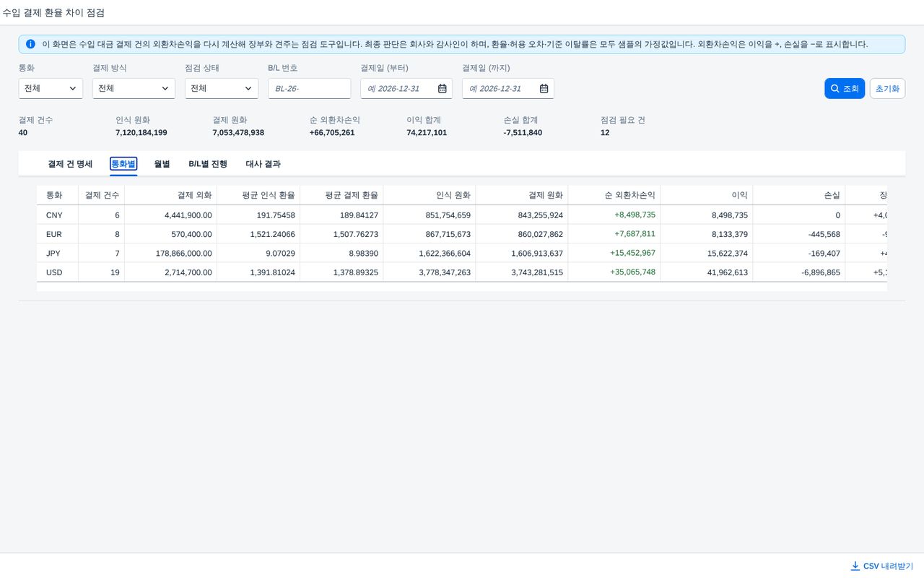Open the 결제 방식 dropdown
Viewport: 924px width, 578px height.
click(134, 88)
